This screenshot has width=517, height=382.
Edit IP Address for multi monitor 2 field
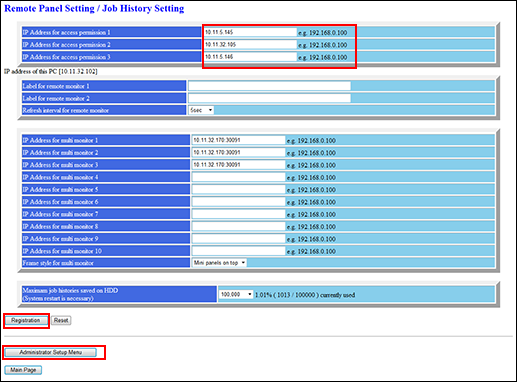(x=239, y=153)
